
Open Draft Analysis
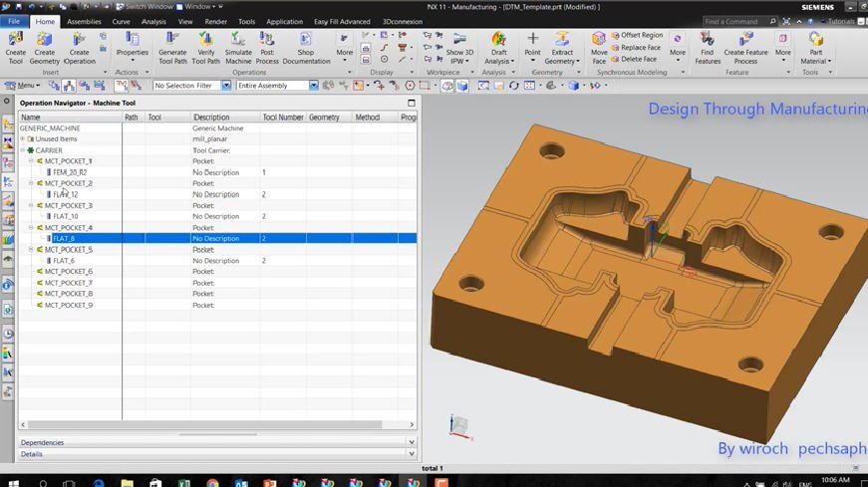pyautogui.click(x=498, y=48)
